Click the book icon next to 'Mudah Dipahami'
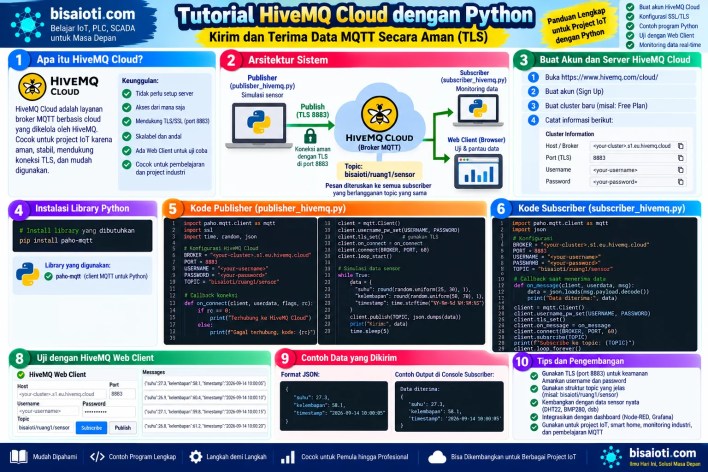The height and width of the screenshot is (472, 708). 19,457
